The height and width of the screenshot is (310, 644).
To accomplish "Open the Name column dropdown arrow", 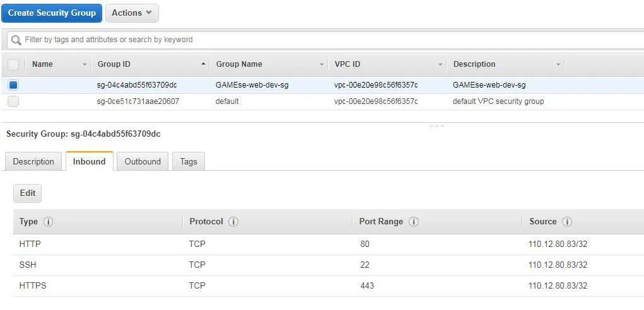I will coord(85,64).
